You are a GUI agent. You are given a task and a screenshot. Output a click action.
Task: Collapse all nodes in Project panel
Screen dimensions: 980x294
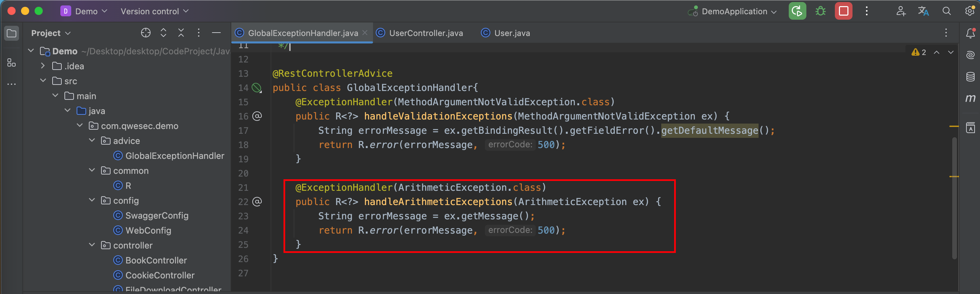181,33
